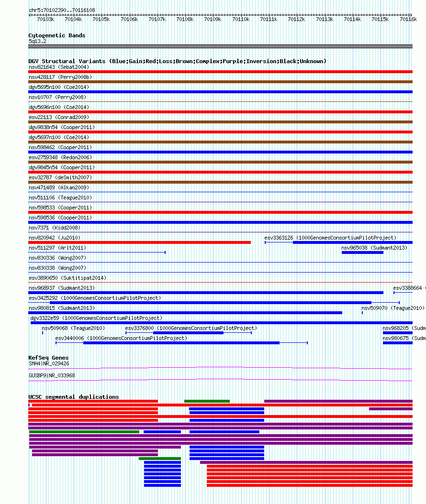Click UCSC segmental duplications track title
This screenshot has width=426, height=504.
pyautogui.click(x=74, y=397)
